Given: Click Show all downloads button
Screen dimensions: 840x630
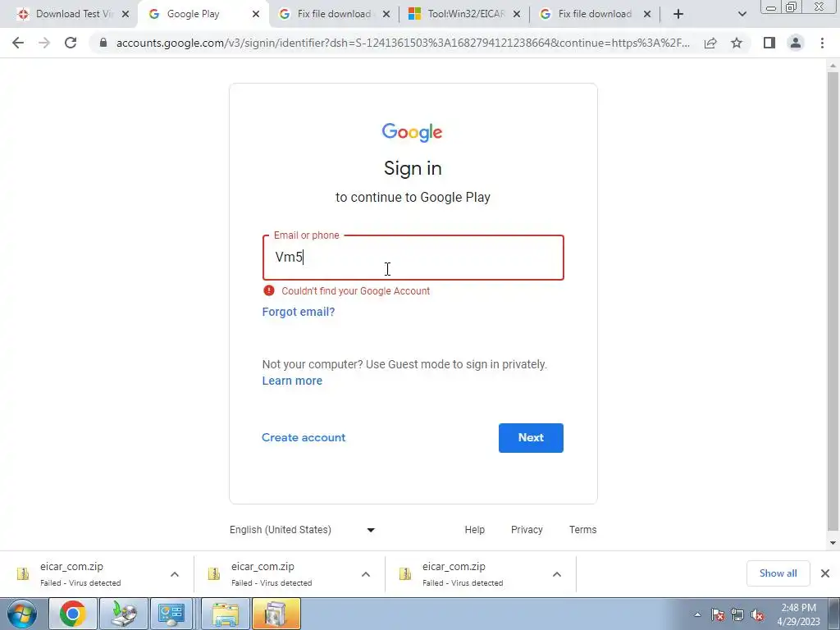Looking at the screenshot, I should click(778, 573).
